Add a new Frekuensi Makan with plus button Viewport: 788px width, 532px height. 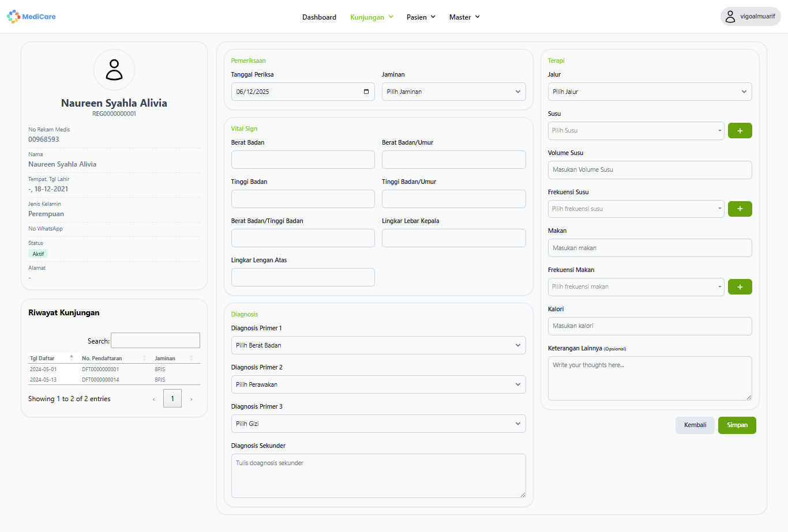(x=740, y=286)
